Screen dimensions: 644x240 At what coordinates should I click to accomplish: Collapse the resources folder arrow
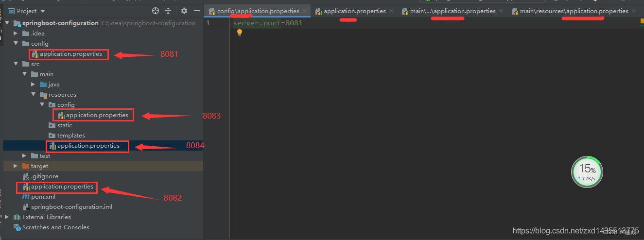(34, 94)
